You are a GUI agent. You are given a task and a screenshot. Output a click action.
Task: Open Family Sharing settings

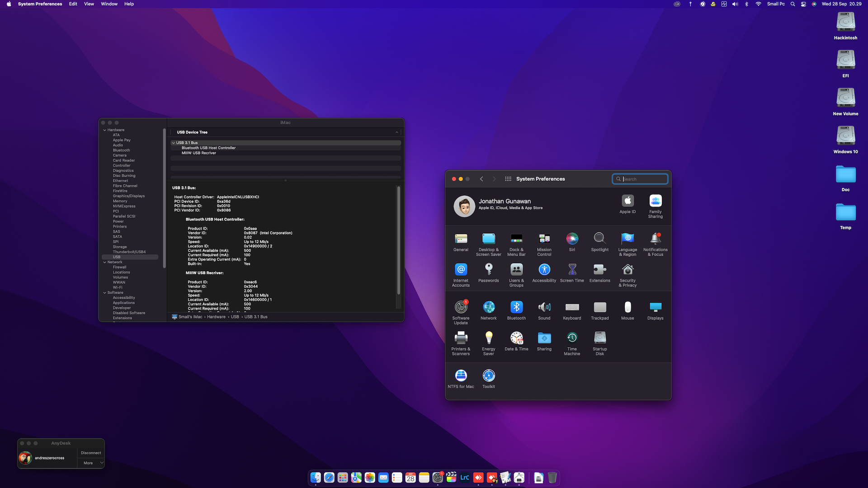[x=655, y=206]
